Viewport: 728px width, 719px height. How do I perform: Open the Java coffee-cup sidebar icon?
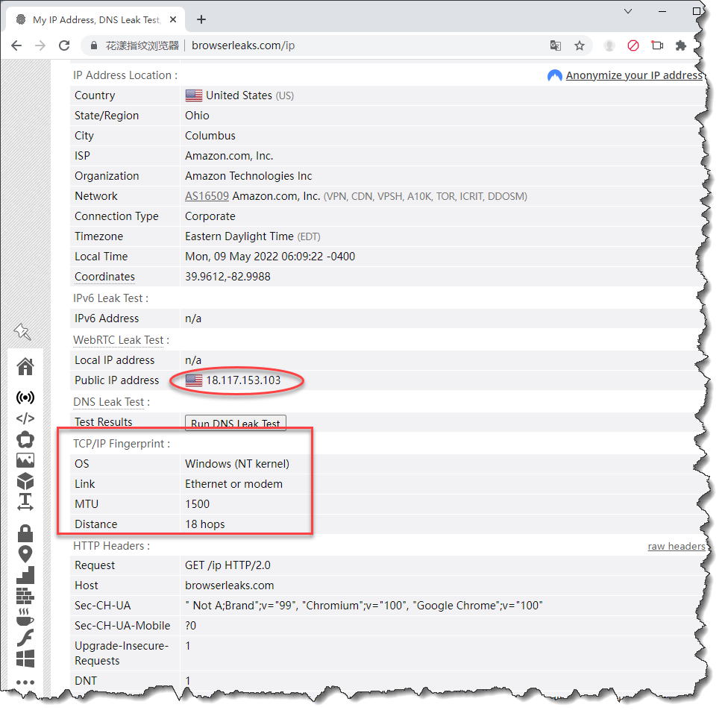click(x=25, y=617)
